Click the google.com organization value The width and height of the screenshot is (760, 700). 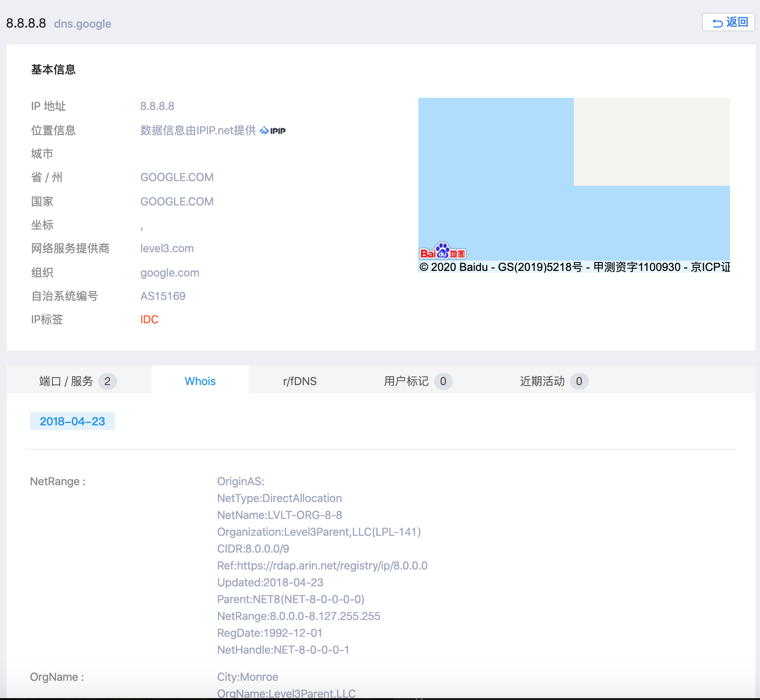point(170,273)
